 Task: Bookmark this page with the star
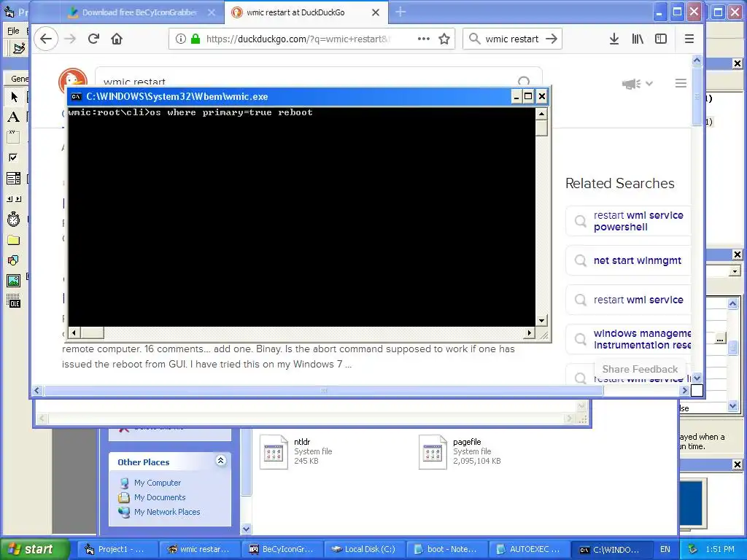point(444,39)
